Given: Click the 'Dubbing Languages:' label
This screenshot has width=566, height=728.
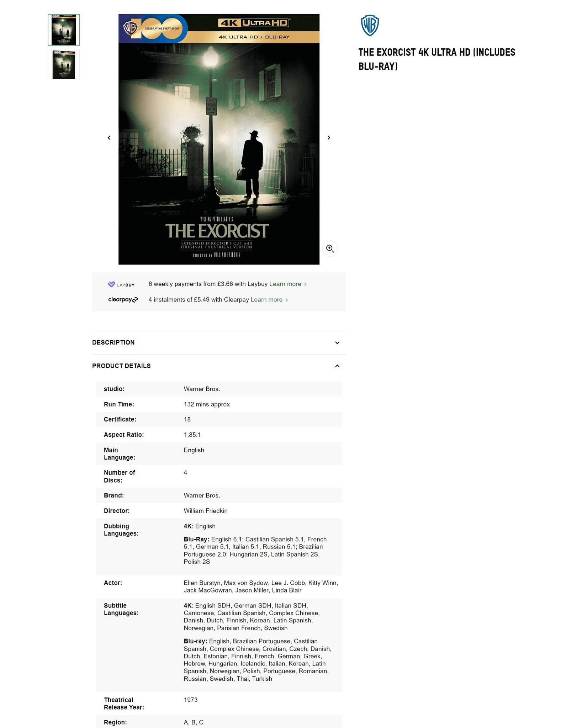Looking at the screenshot, I should coord(121,530).
